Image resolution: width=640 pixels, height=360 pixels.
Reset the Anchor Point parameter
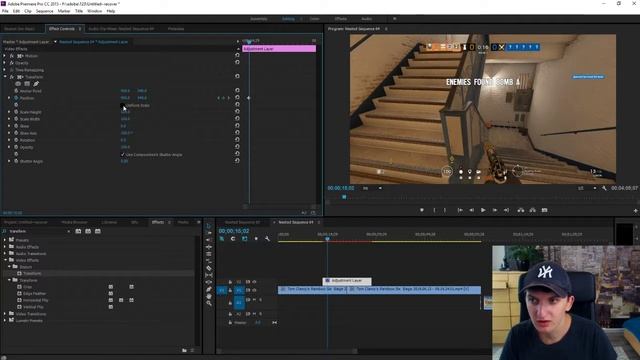click(237, 91)
